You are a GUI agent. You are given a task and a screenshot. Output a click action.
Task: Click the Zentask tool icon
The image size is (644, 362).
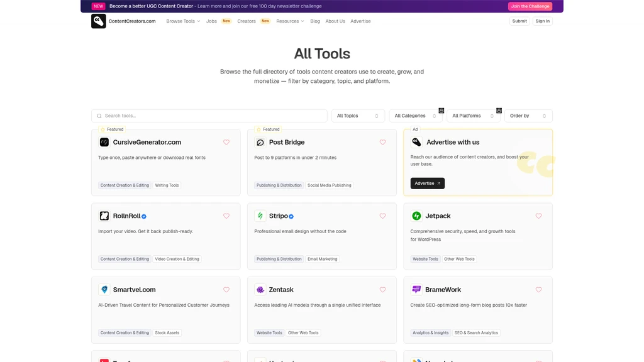tap(260, 289)
